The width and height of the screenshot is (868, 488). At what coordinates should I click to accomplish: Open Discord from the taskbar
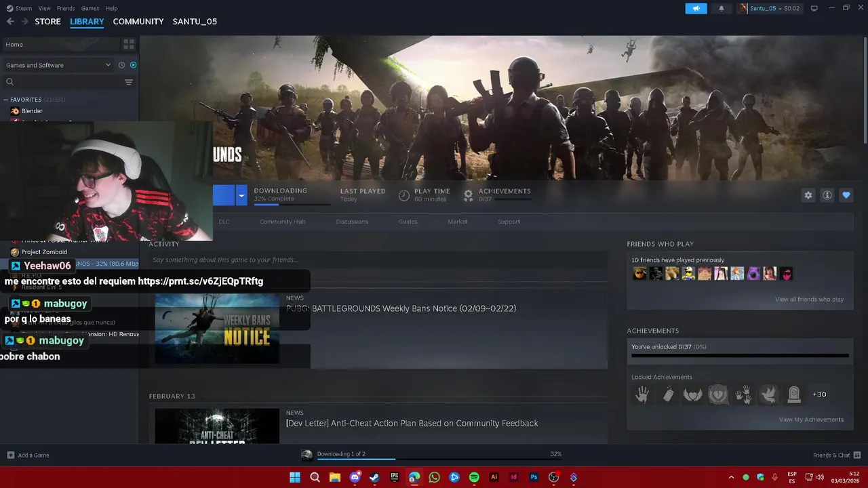coord(355,477)
